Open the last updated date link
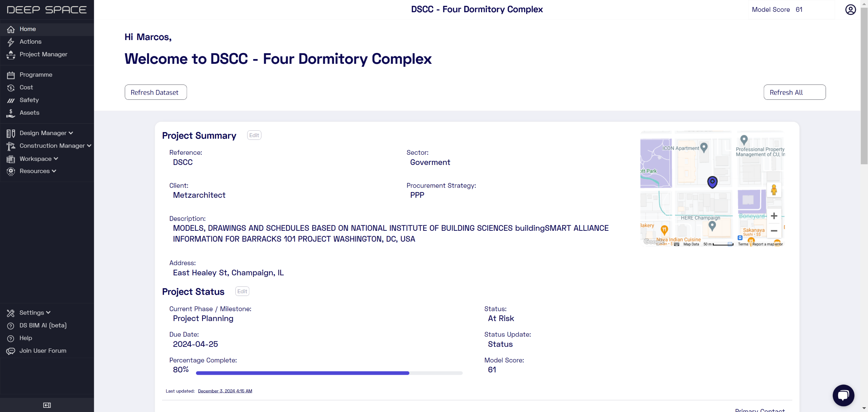Image resolution: width=868 pixels, height=412 pixels. (225, 391)
